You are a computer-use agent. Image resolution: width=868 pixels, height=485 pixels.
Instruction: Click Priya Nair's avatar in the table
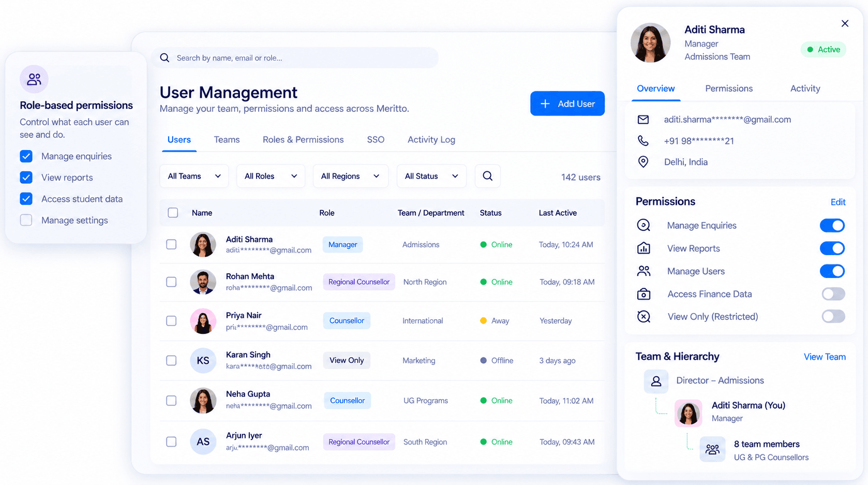click(x=203, y=321)
